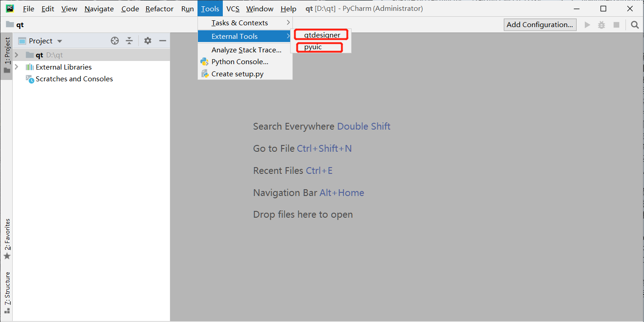Click the PyCharm logo icon in title bar

10,8
